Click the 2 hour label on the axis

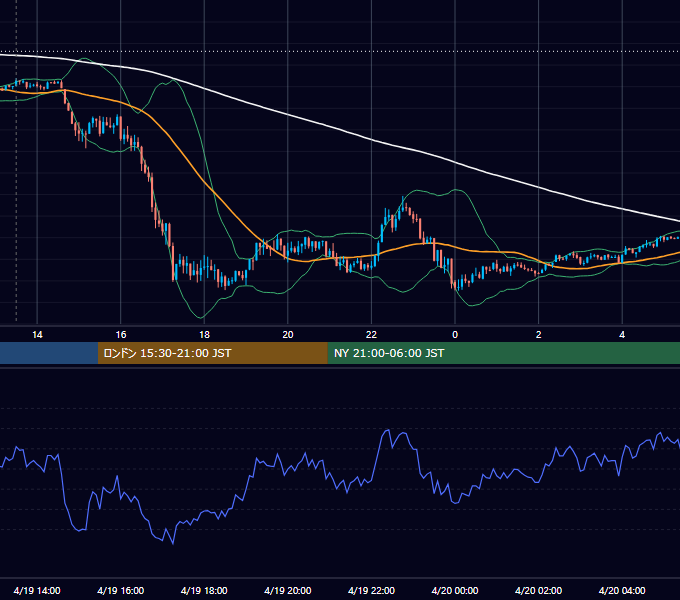pyautogui.click(x=539, y=335)
